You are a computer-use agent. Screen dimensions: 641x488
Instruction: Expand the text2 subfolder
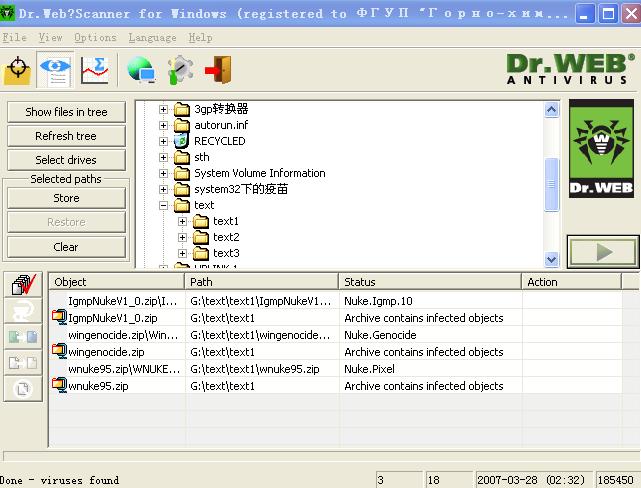pos(182,237)
